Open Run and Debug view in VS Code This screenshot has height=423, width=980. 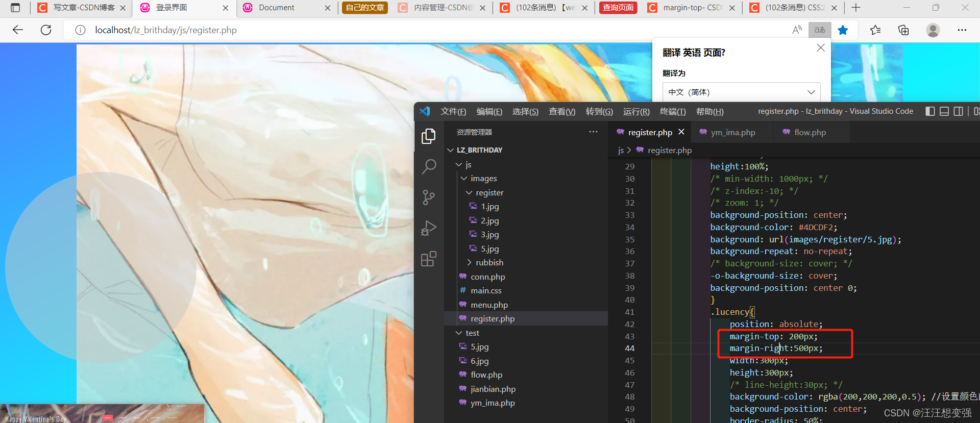[429, 228]
